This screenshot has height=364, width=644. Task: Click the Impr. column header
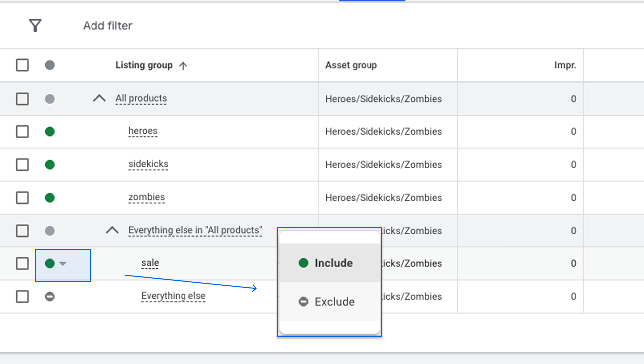tap(565, 65)
